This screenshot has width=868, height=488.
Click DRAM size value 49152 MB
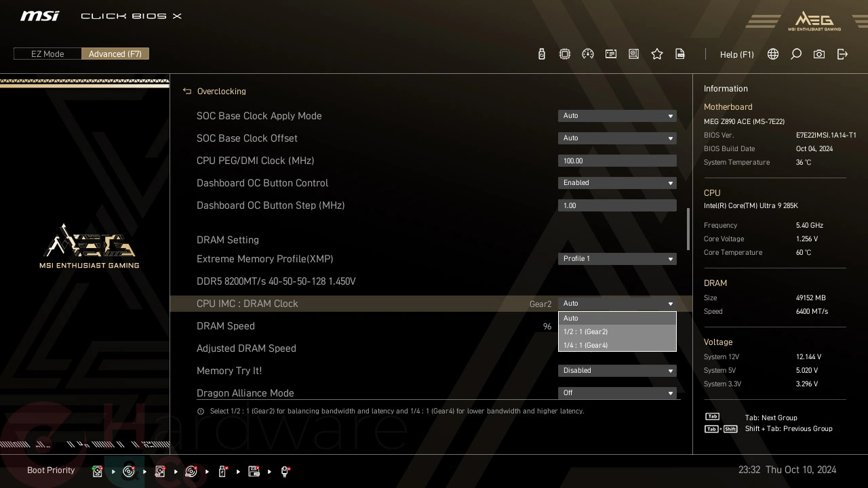pyautogui.click(x=811, y=298)
